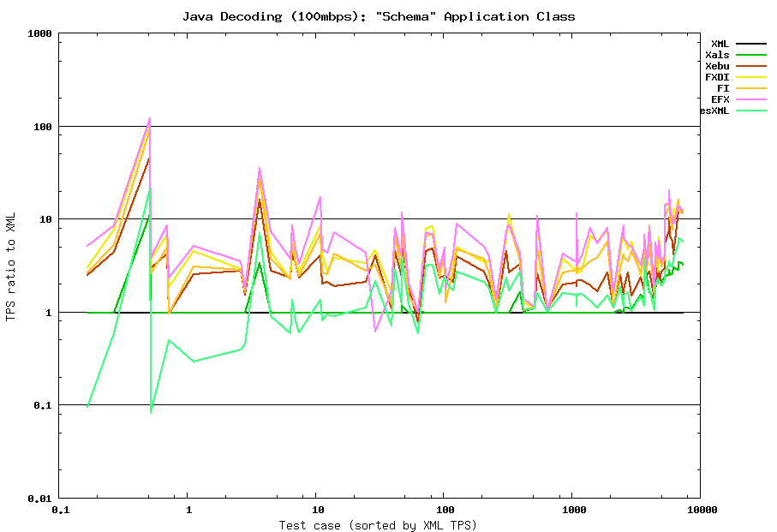Click the 10000 tick label on x-axis
The width and height of the screenshot is (777, 532).
(x=699, y=509)
